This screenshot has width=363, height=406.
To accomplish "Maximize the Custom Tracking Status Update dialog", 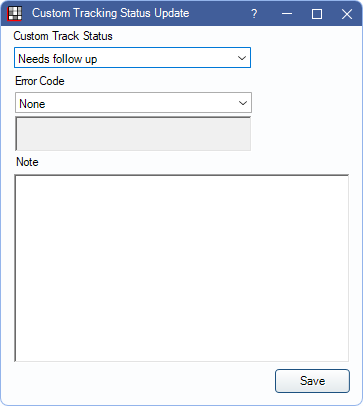I will point(317,14).
